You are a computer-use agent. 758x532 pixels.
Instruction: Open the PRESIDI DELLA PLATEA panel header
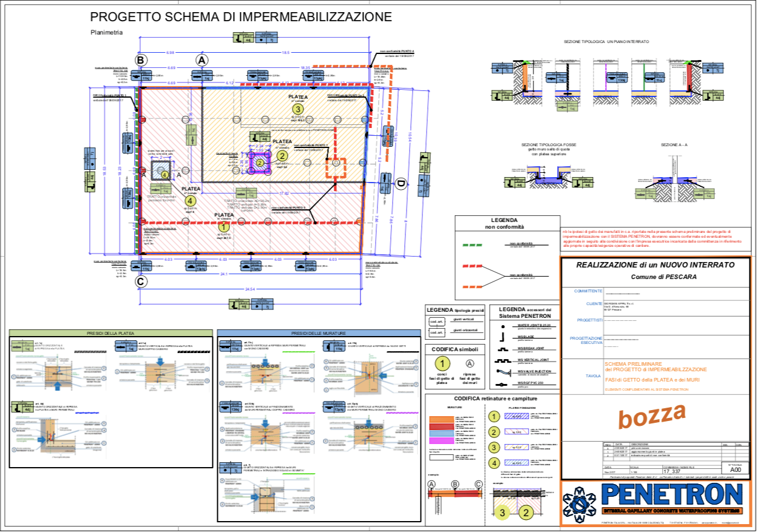click(110, 333)
